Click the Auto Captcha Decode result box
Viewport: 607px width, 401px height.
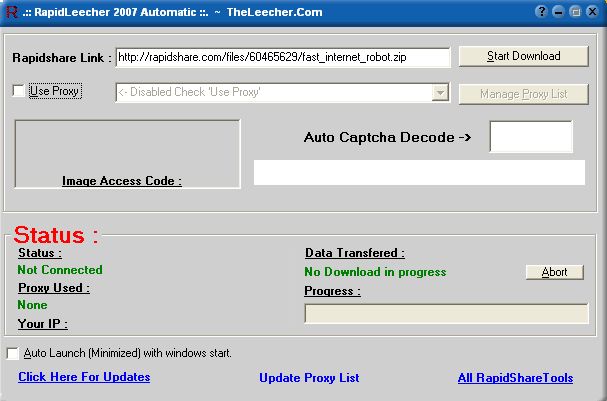531,137
